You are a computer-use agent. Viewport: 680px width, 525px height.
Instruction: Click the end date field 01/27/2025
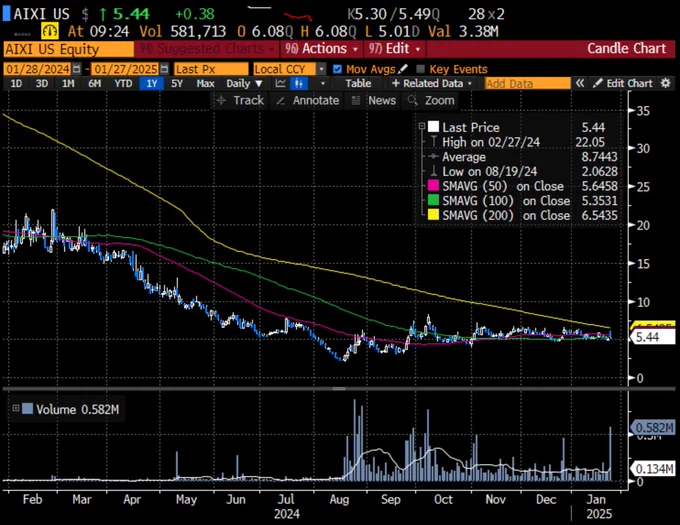pyautogui.click(x=125, y=69)
